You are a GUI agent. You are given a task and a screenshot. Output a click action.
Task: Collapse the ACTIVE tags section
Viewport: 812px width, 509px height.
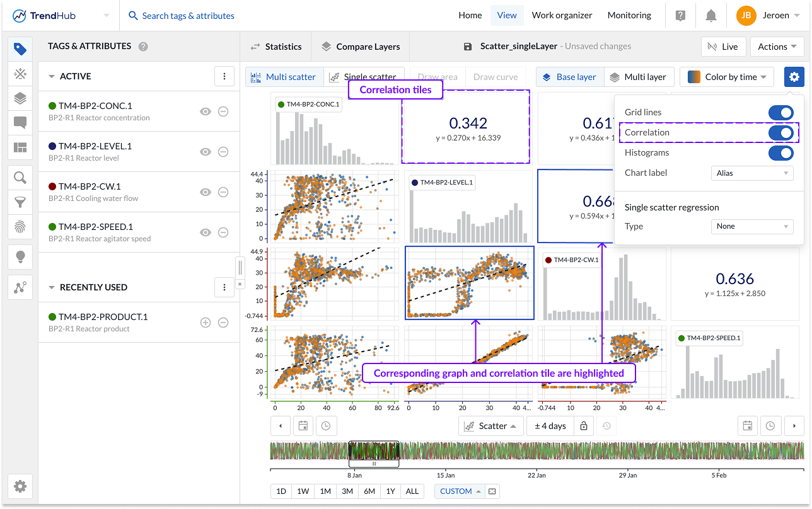(52, 76)
